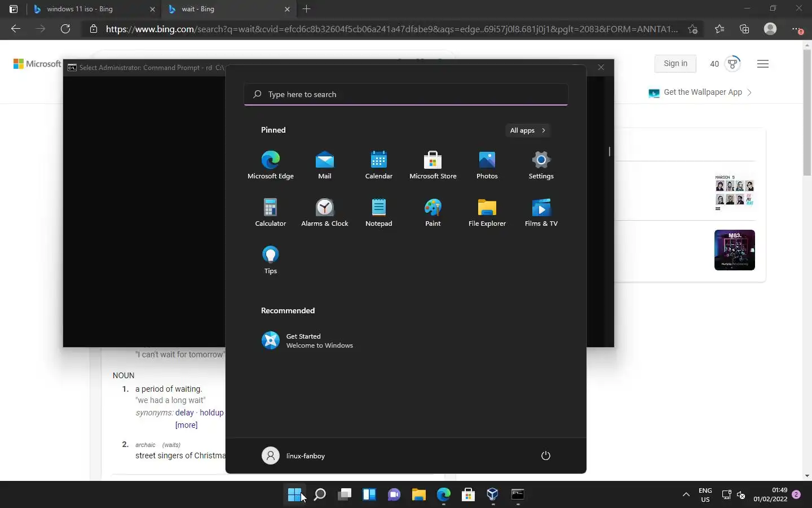The image size is (812, 508).
Task: Open File Explorer folder icon on taskbar
Action: pos(418,495)
